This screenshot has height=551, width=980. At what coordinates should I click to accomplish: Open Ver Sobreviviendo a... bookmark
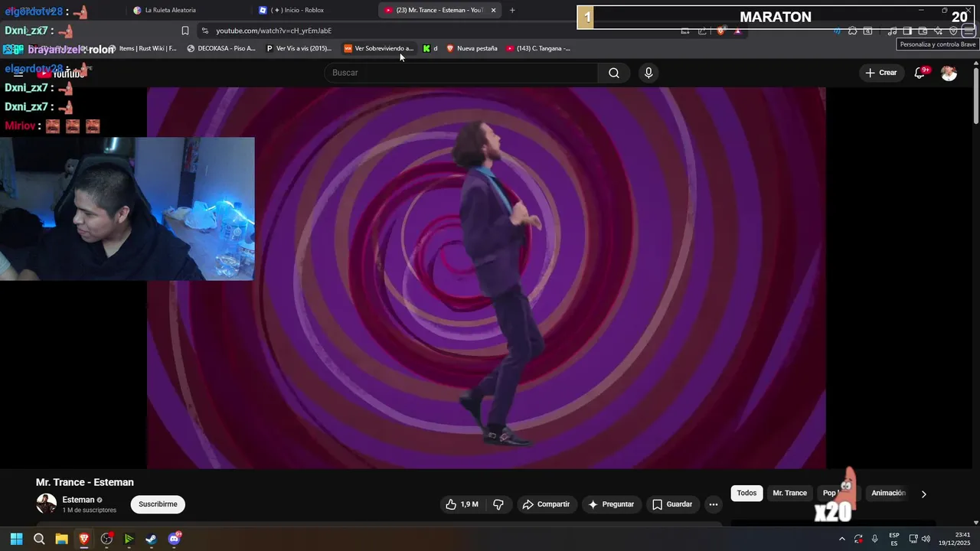(x=378, y=48)
